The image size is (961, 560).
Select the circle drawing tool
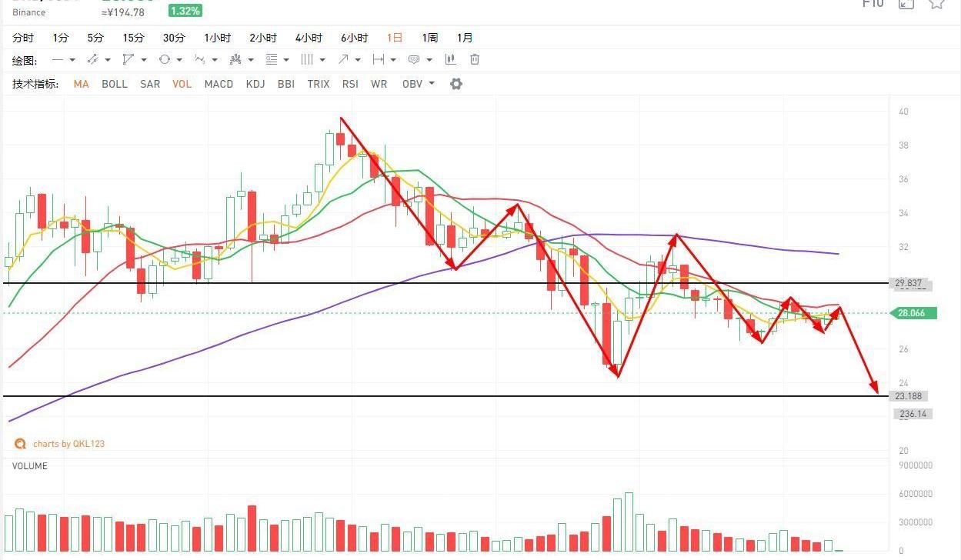pyautogui.click(x=165, y=60)
